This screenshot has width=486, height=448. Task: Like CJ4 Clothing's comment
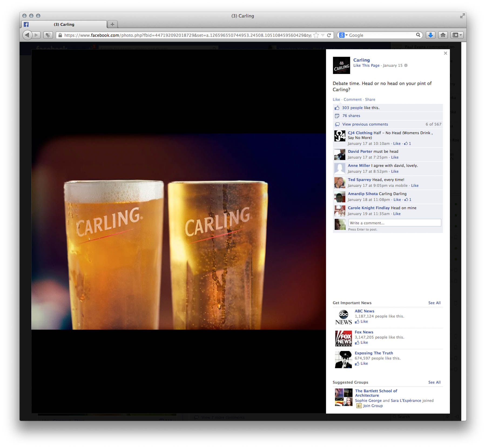(397, 143)
